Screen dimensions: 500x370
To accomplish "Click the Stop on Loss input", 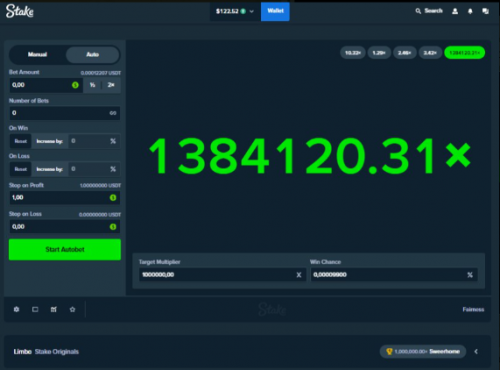I will coord(65,227).
